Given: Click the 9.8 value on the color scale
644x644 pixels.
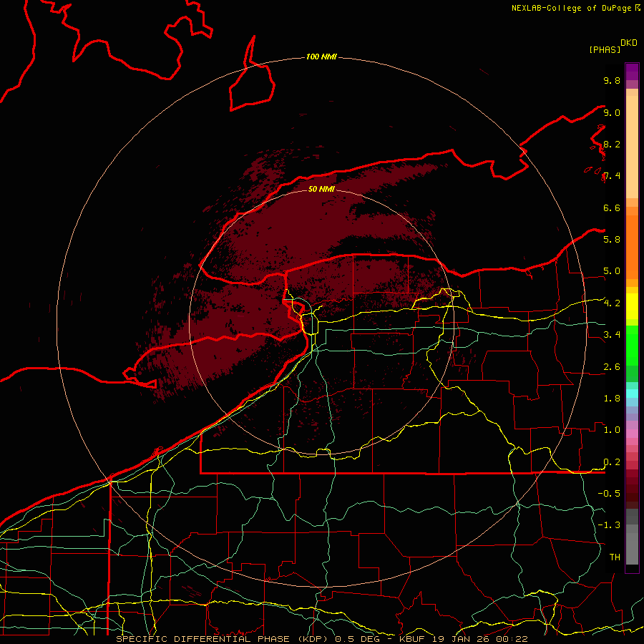Looking at the screenshot, I should coord(612,80).
